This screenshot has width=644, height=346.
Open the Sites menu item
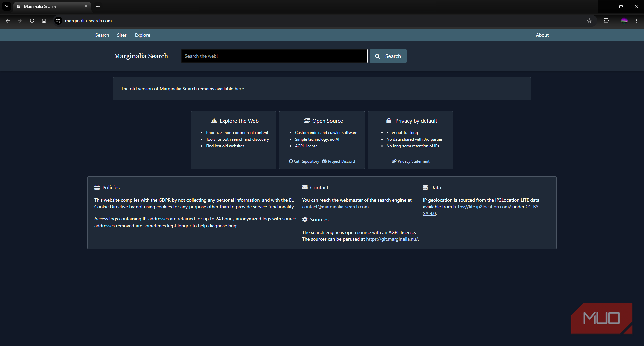(122, 35)
